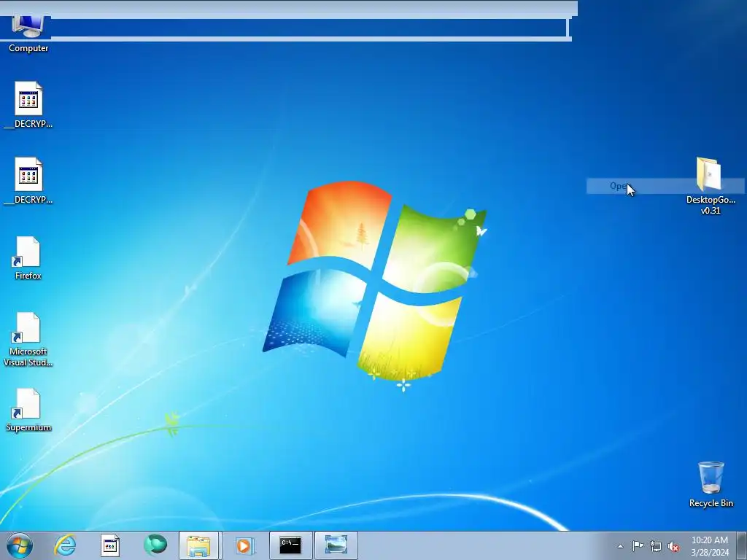The height and width of the screenshot is (560, 747).
Task: Click the muted volume tray icon
Action: coord(673,546)
